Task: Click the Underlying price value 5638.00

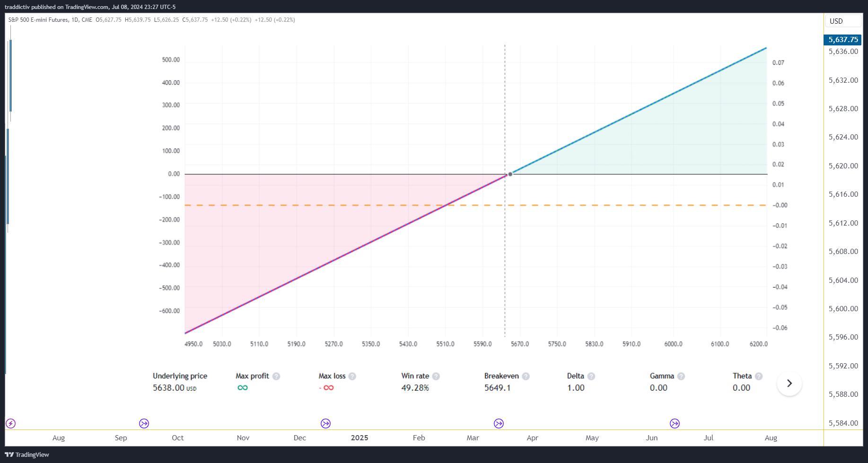Action: point(175,388)
